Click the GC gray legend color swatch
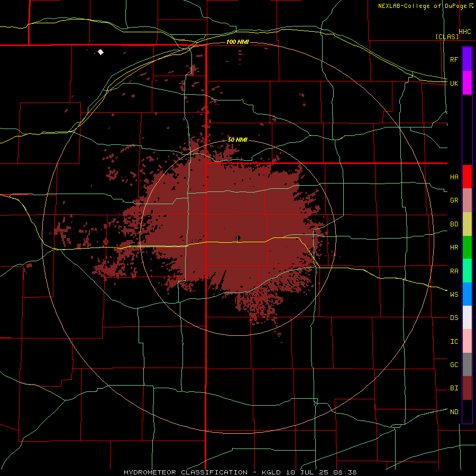This screenshot has height=476, width=476. click(467, 364)
